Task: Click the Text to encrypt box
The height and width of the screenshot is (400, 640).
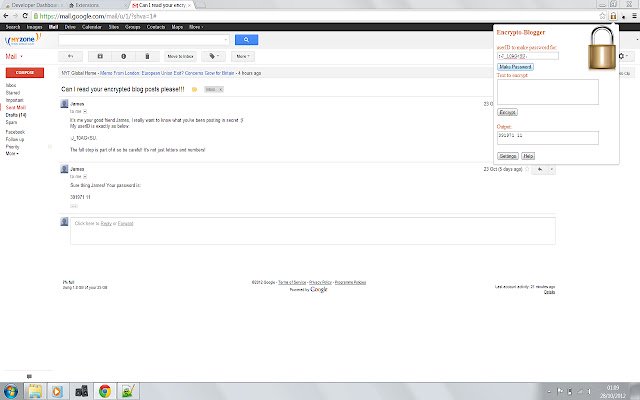Action: pyautogui.click(x=548, y=92)
